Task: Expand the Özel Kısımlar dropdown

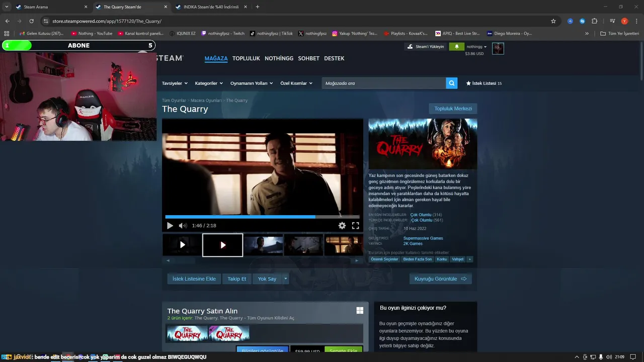Action: pos(296,83)
